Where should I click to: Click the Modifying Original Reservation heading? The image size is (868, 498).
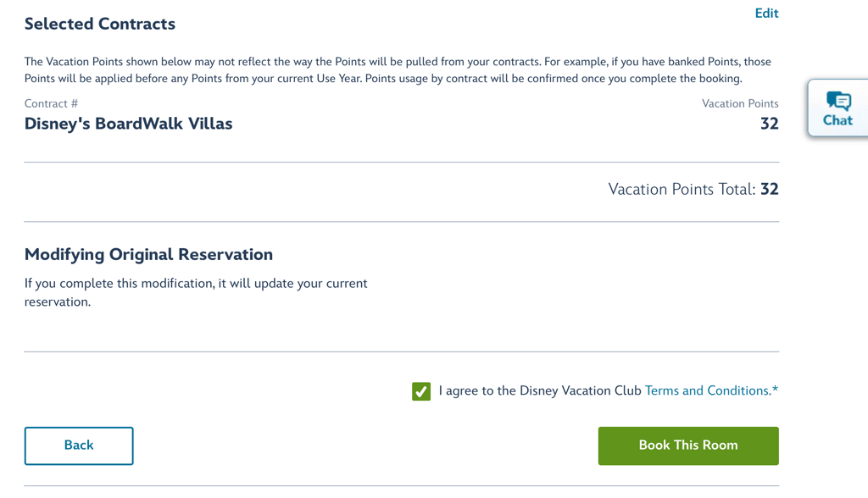[148, 254]
